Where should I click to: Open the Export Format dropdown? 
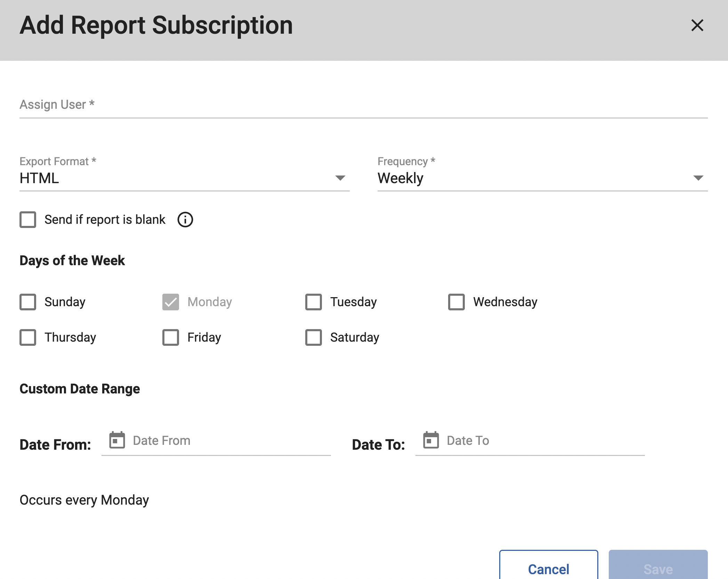click(x=340, y=178)
